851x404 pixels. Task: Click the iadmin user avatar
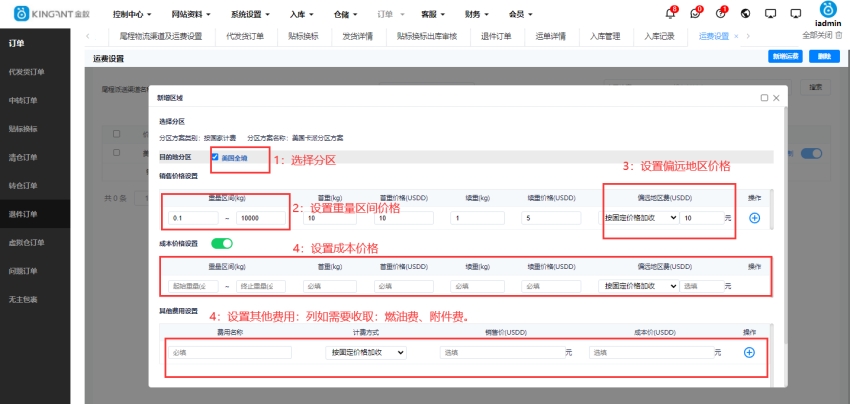[827, 10]
